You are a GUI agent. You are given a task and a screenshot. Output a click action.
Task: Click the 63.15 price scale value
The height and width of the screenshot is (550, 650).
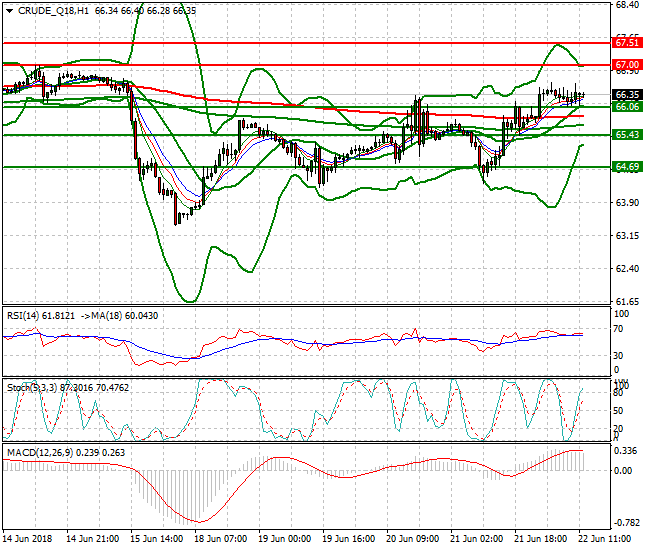tap(627, 236)
